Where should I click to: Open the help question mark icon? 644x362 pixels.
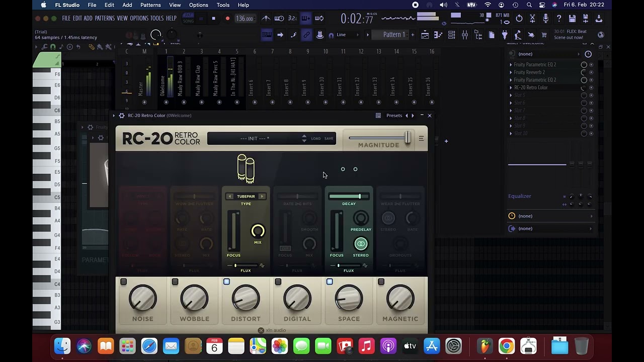click(x=559, y=19)
